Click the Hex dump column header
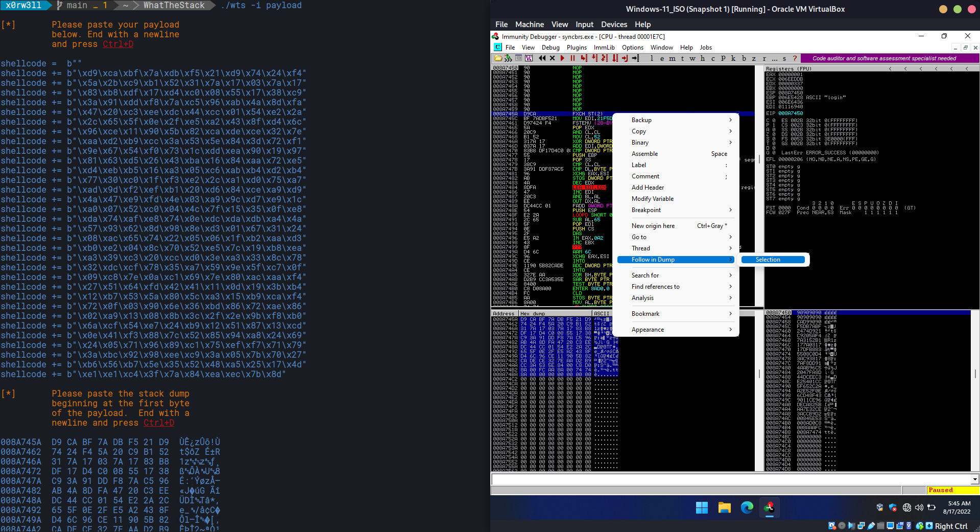Screen dimensions: 980x532 (x=555, y=313)
